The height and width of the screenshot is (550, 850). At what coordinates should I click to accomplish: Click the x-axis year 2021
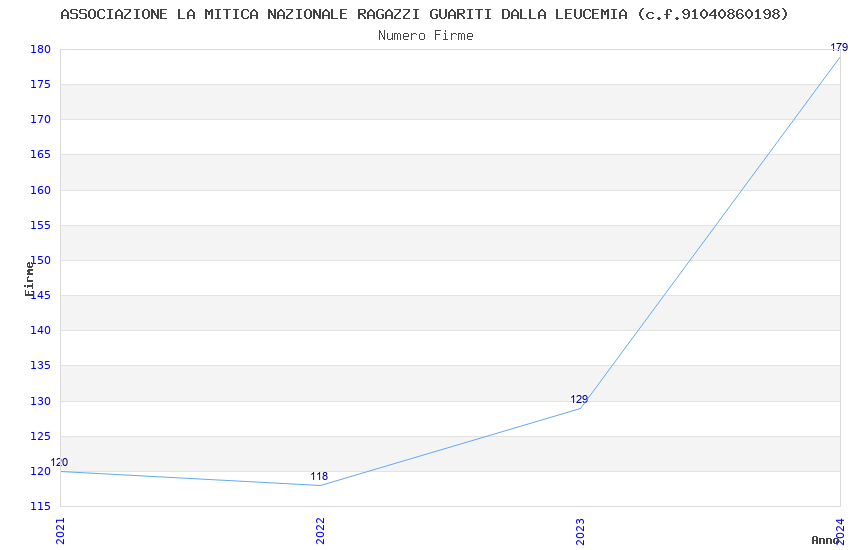coord(60,531)
